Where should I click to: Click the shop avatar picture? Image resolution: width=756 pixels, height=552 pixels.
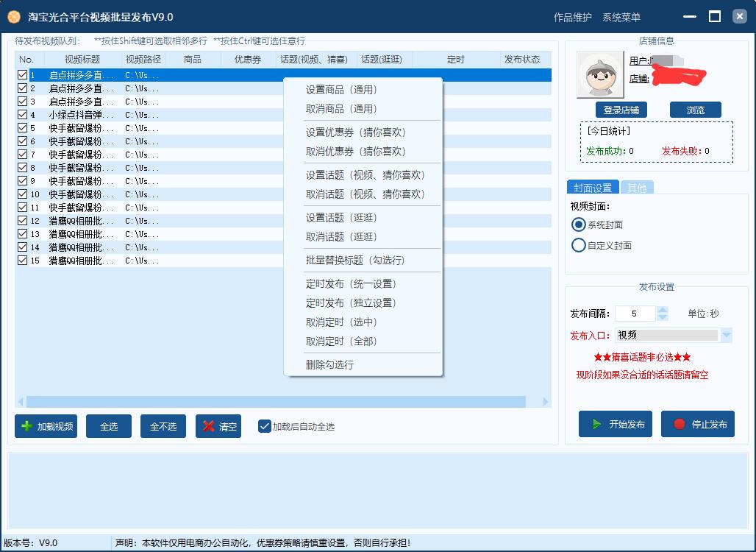pyautogui.click(x=600, y=75)
